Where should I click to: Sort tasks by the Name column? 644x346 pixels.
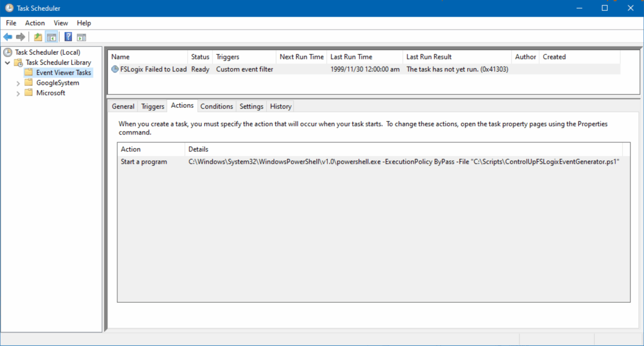(120, 57)
